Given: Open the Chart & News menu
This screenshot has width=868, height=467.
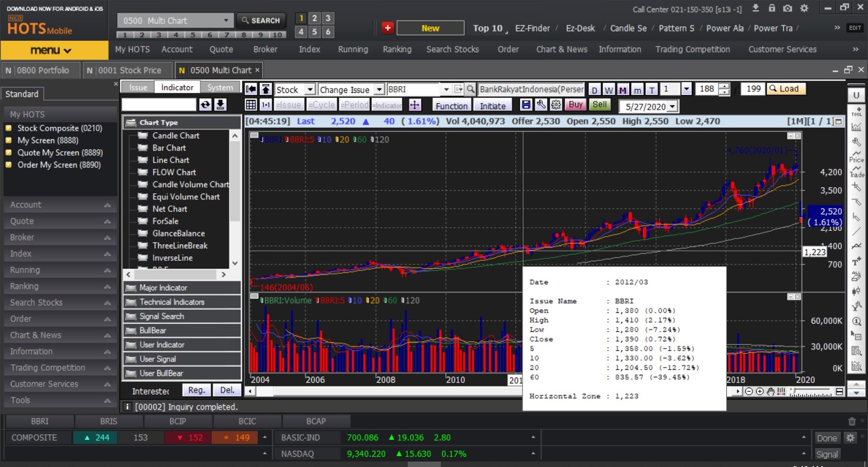Looking at the screenshot, I should pyautogui.click(x=562, y=49).
